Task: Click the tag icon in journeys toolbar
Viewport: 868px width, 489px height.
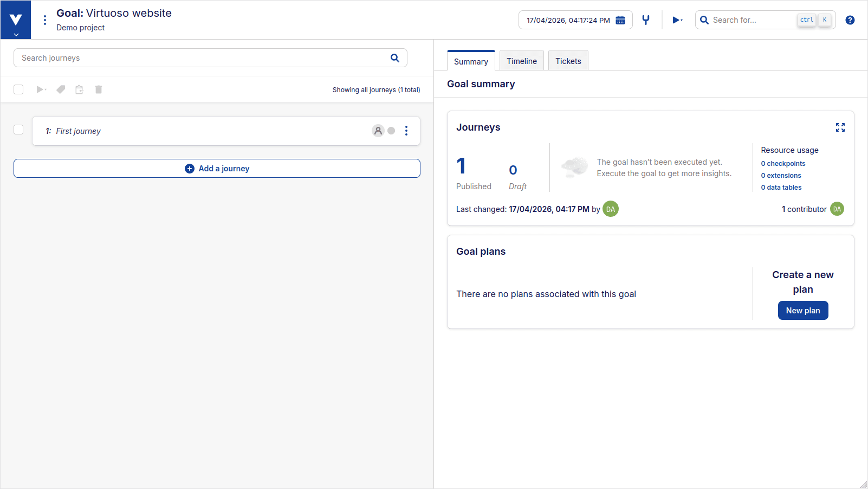Action: point(61,89)
